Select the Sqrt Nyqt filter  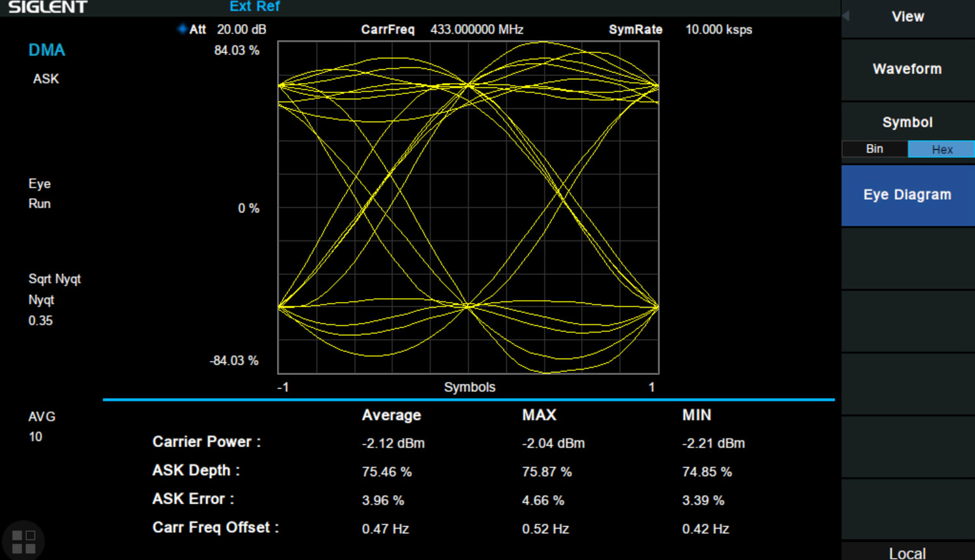(55, 279)
